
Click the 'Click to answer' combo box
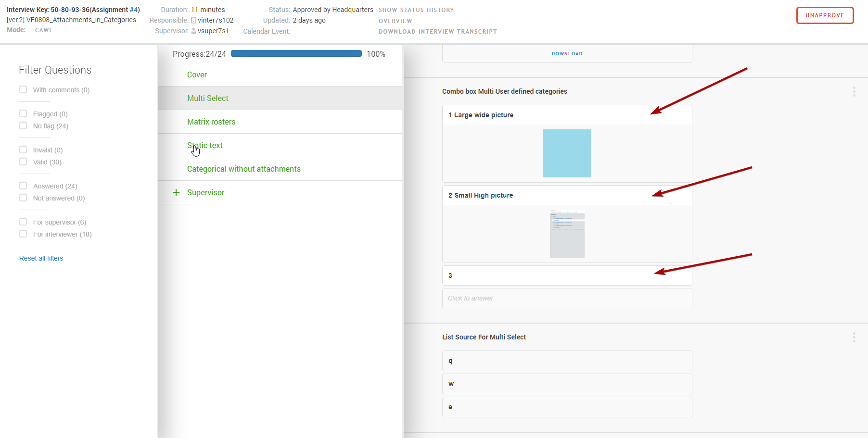click(567, 298)
